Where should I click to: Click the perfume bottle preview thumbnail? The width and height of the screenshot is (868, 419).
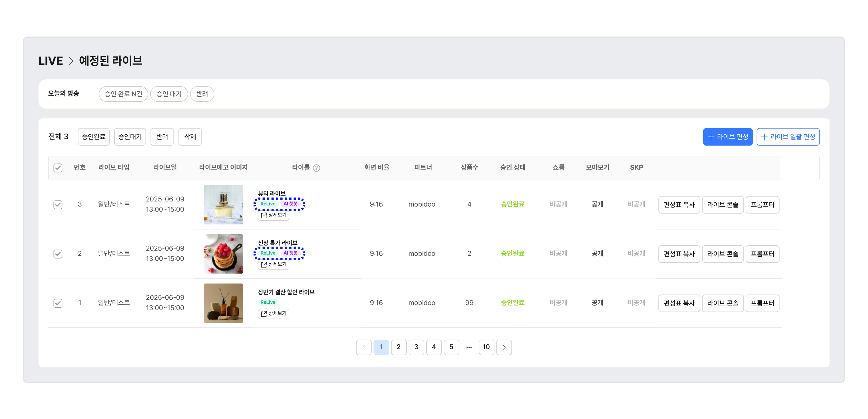(x=223, y=204)
